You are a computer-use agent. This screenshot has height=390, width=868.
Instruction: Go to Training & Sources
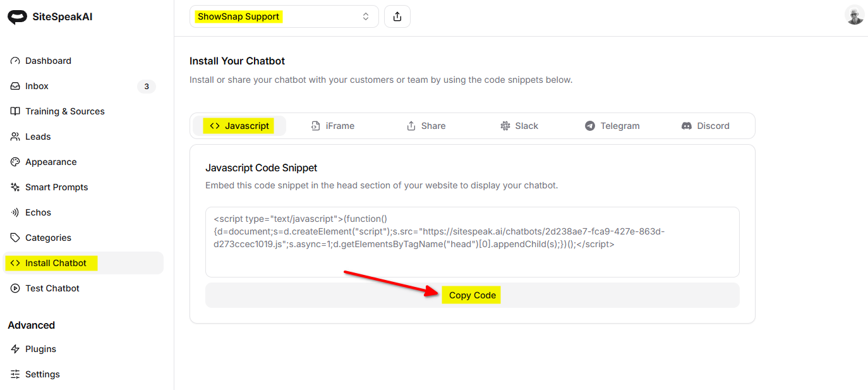(x=83, y=111)
